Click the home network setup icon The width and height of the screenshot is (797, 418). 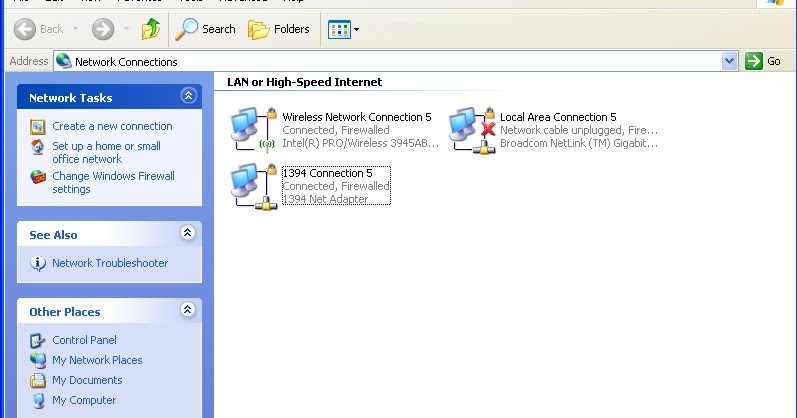pos(38,147)
